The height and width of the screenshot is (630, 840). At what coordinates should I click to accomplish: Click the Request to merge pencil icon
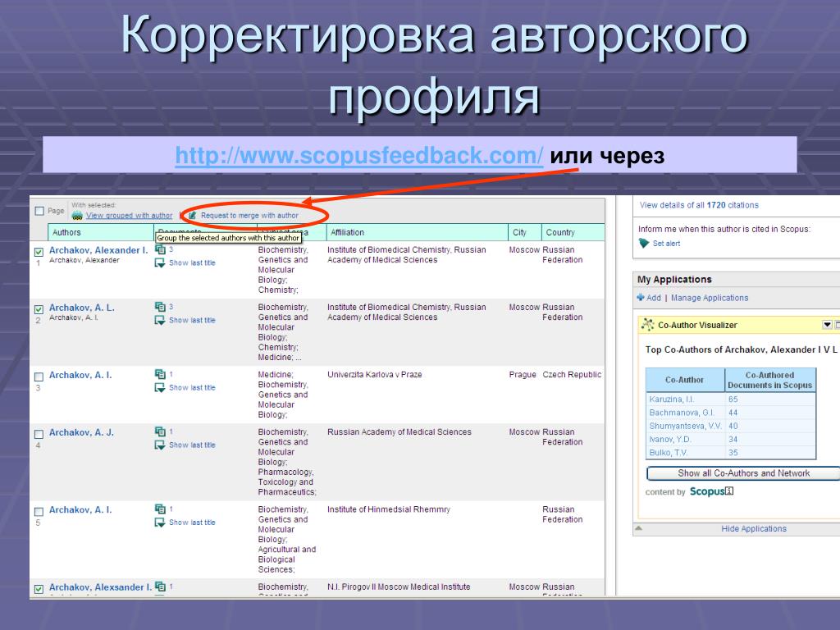192,216
